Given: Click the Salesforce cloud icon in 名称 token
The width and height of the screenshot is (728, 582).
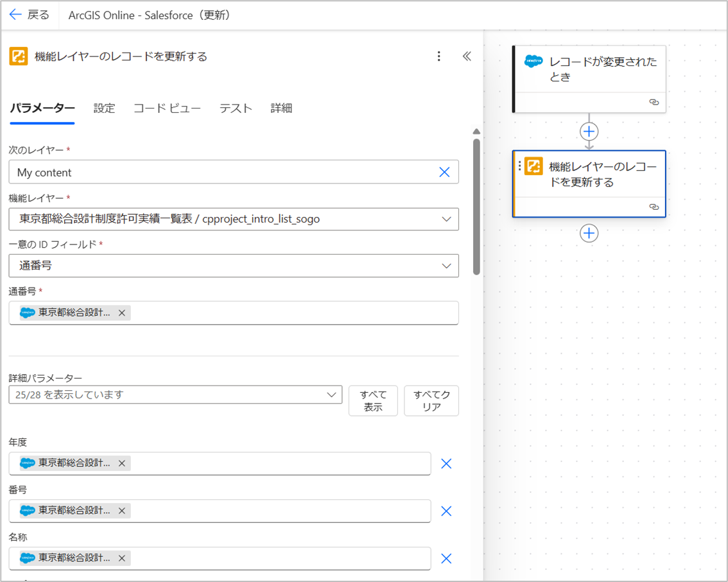Looking at the screenshot, I should point(28,558).
